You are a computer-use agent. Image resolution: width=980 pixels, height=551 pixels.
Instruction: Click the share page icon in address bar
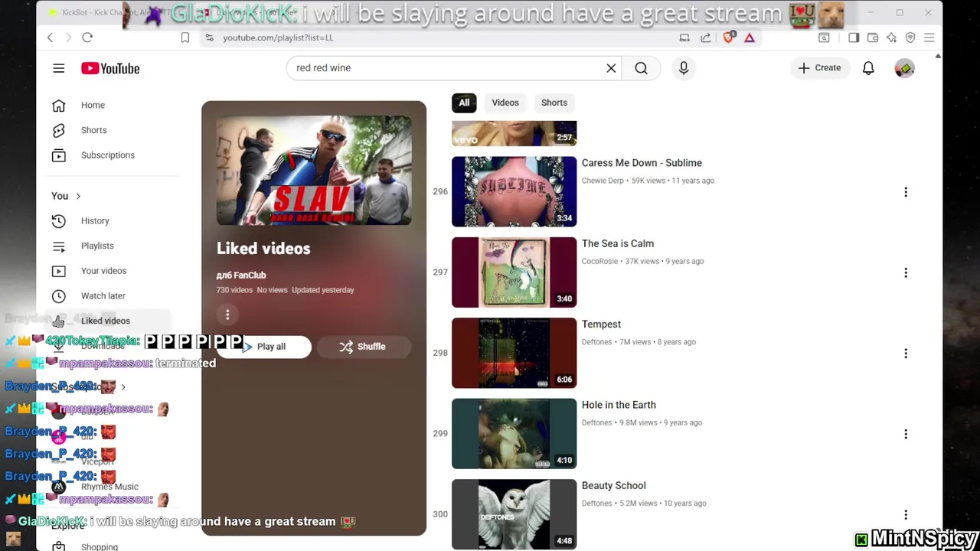(704, 37)
